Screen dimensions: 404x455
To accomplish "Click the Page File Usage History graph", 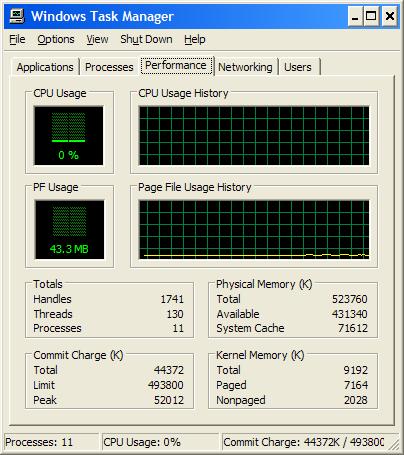I will coord(254,230).
